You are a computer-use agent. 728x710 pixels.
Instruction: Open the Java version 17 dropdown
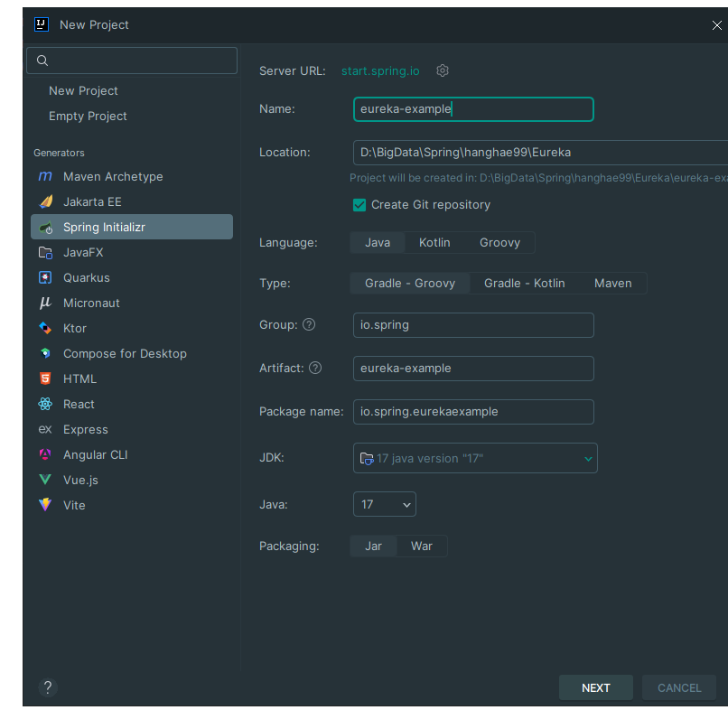click(x=385, y=504)
